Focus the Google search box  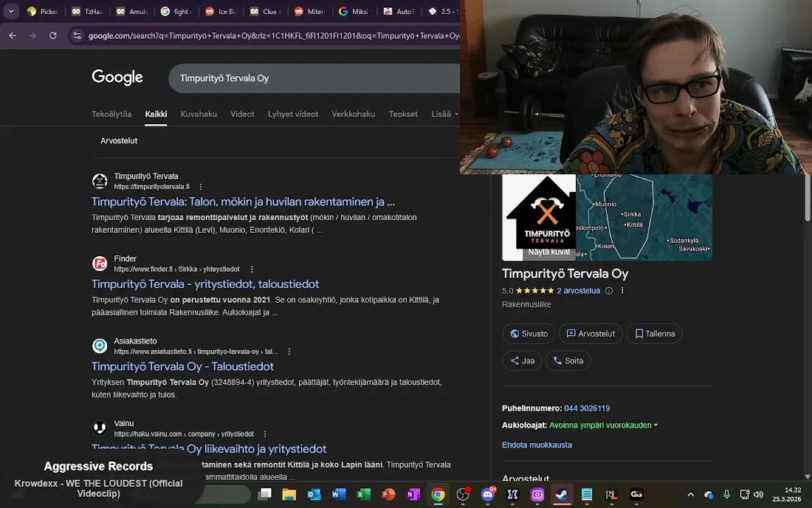coord(314,78)
